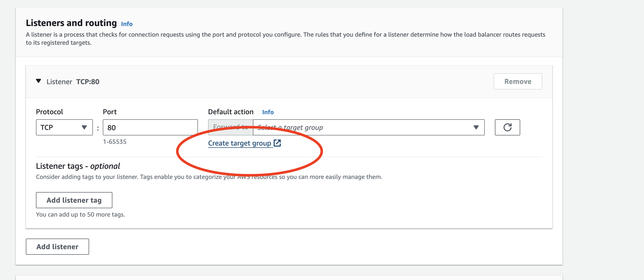This screenshot has height=280, width=644.
Task: Click the Listener tags - optional heading
Action: click(x=78, y=166)
